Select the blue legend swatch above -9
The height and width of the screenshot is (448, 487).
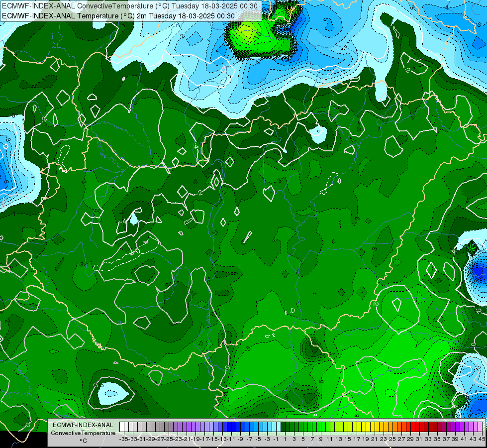[x=238, y=427]
